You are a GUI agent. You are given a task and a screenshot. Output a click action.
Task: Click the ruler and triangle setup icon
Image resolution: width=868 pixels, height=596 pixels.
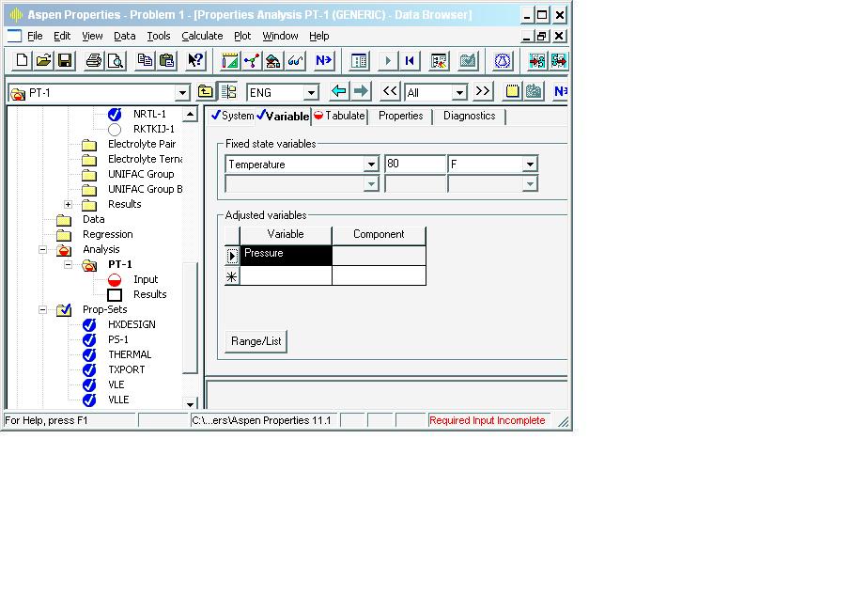(x=229, y=60)
